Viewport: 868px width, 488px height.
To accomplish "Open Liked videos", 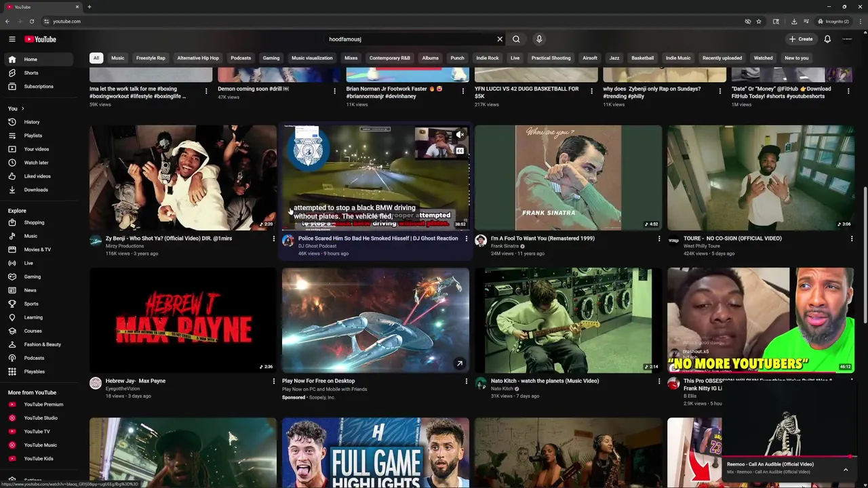I will click(x=37, y=176).
